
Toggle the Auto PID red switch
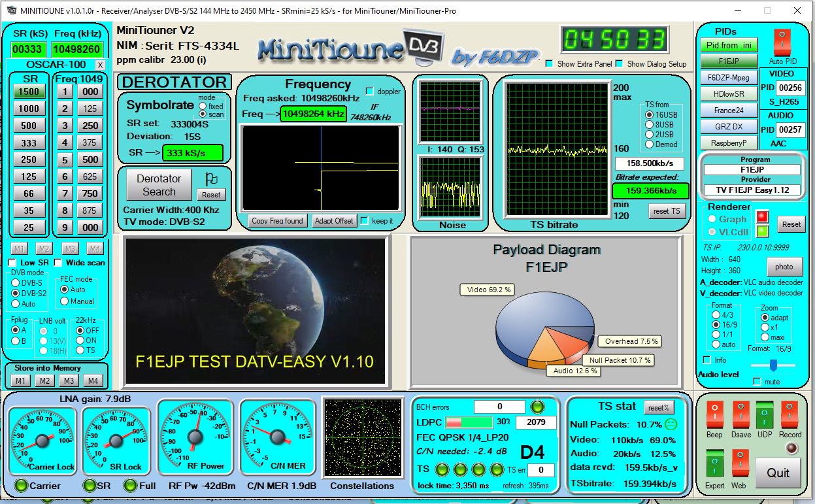tap(782, 43)
